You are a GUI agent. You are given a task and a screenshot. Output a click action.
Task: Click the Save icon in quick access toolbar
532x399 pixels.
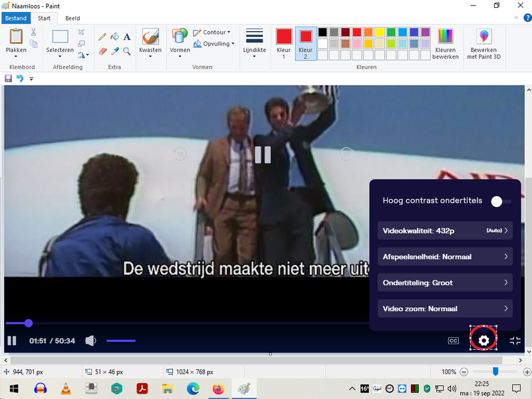click(x=8, y=78)
